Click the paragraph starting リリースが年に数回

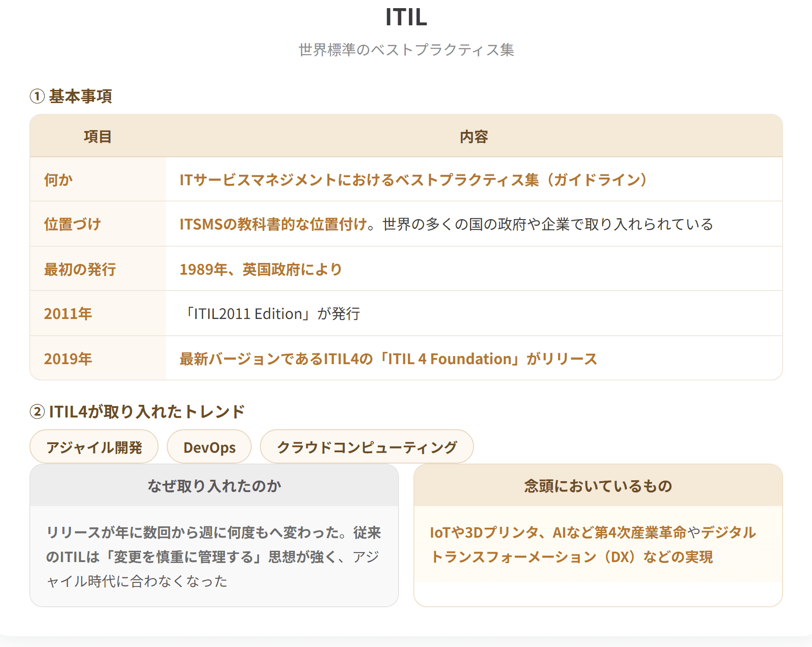(x=214, y=557)
